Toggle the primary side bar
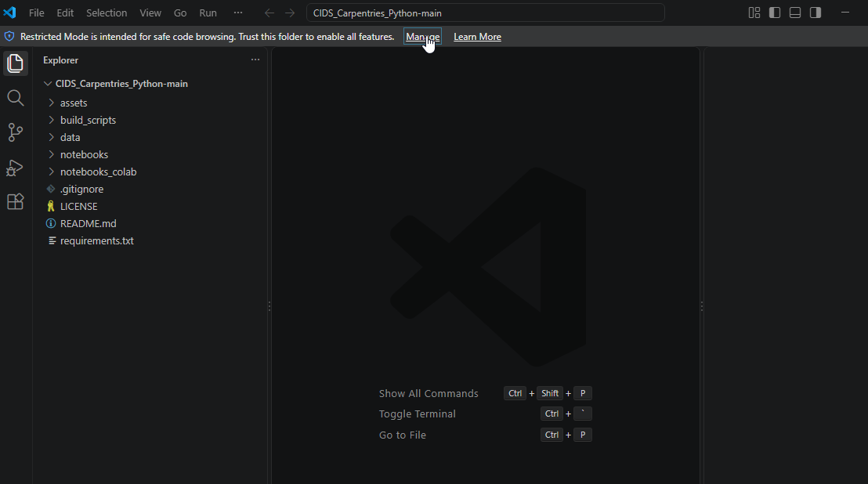Image resolution: width=868 pixels, height=484 pixels. coord(775,13)
